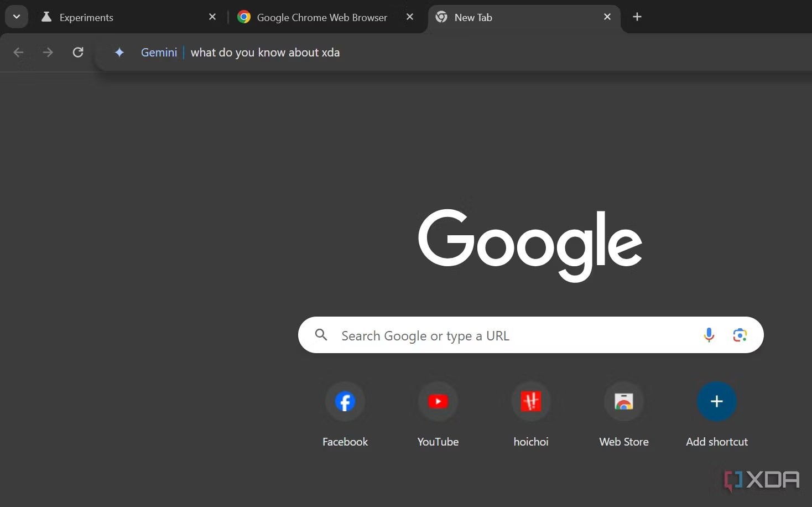Open Google Lens image search icon
Screen dimensions: 812x507
(740, 335)
